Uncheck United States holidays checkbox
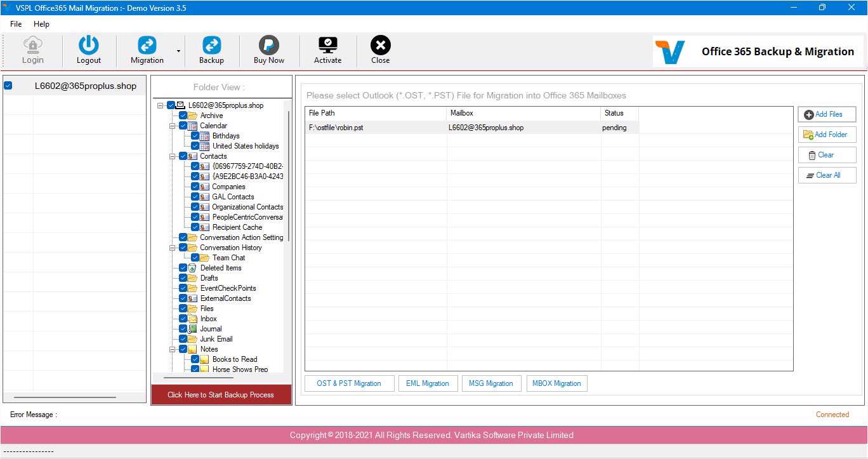 195,146
